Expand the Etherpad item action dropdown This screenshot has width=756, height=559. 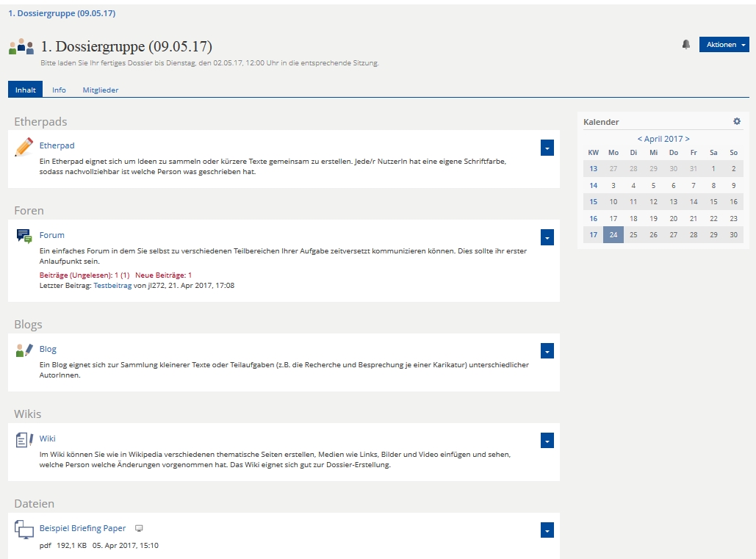[547, 148]
